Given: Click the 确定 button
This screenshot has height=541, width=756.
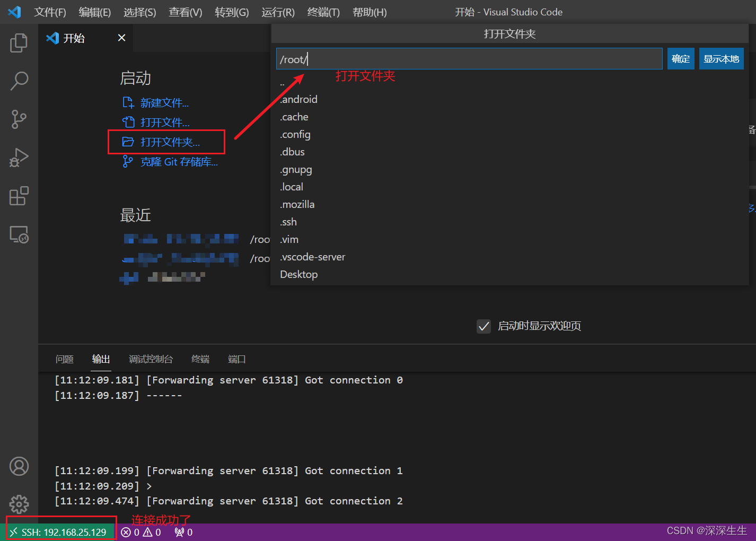Looking at the screenshot, I should point(681,58).
